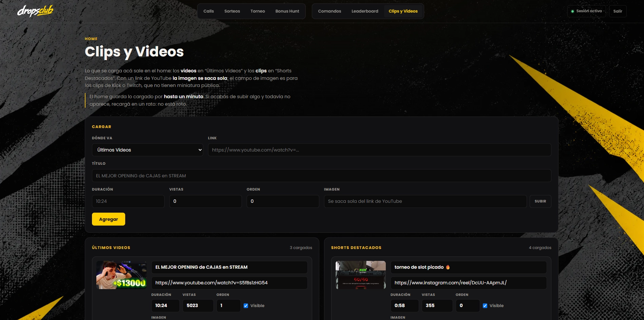
Task: Edit the 0:58 duration field
Action: (404, 305)
